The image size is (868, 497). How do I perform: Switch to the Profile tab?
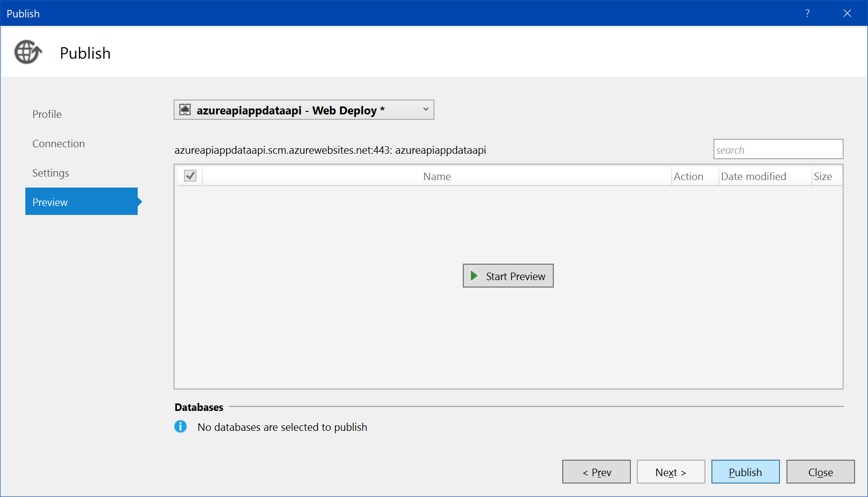coord(47,114)
